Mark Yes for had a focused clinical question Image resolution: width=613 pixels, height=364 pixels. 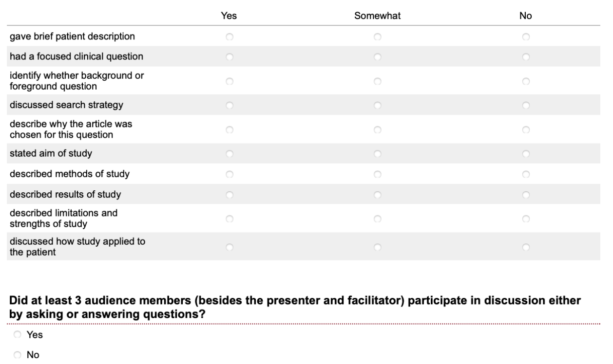click(x=229, y=57)
